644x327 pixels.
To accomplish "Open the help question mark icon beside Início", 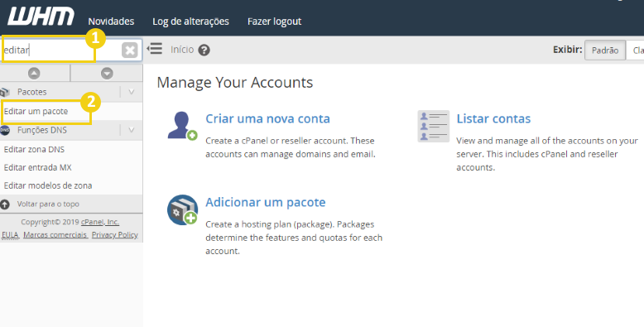I will (x=204, y=50).
